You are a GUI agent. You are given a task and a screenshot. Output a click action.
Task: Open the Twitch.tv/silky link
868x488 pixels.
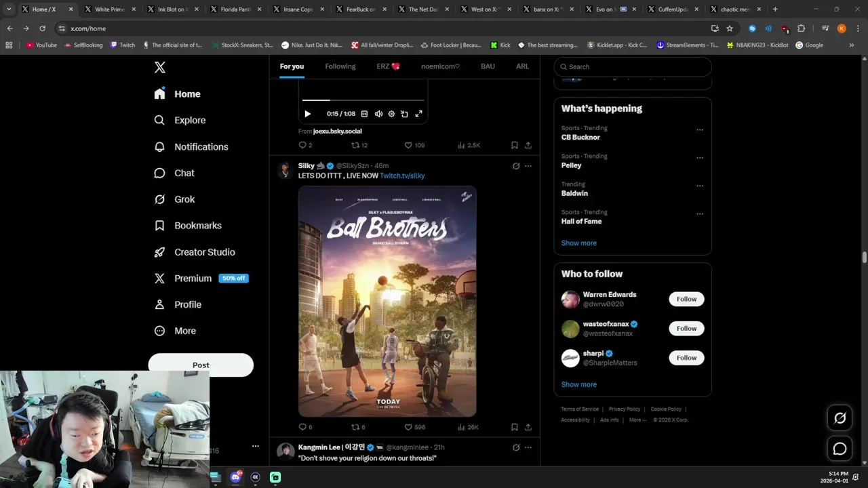click(402, 176)
